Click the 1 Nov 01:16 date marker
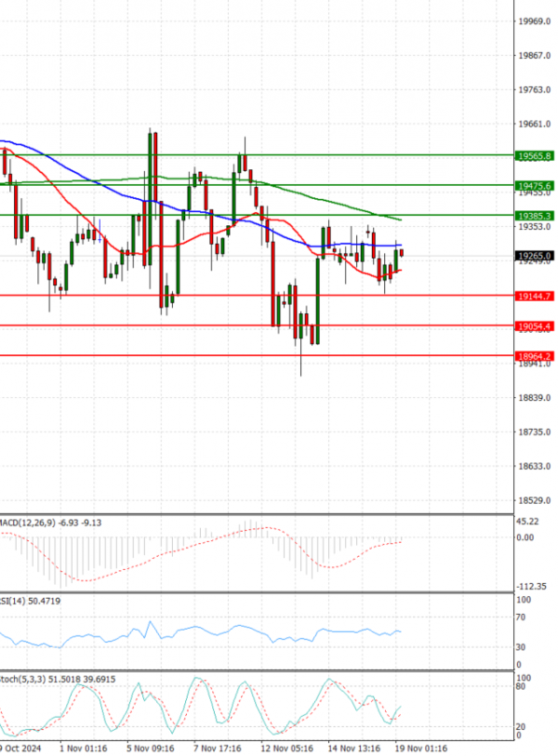 tap(81, 747)
